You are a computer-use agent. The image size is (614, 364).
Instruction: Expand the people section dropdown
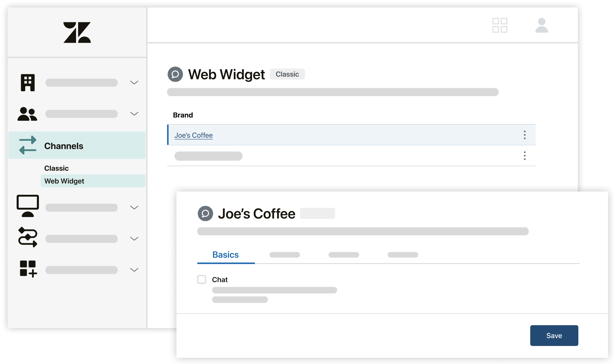click(x=134, y=114)
